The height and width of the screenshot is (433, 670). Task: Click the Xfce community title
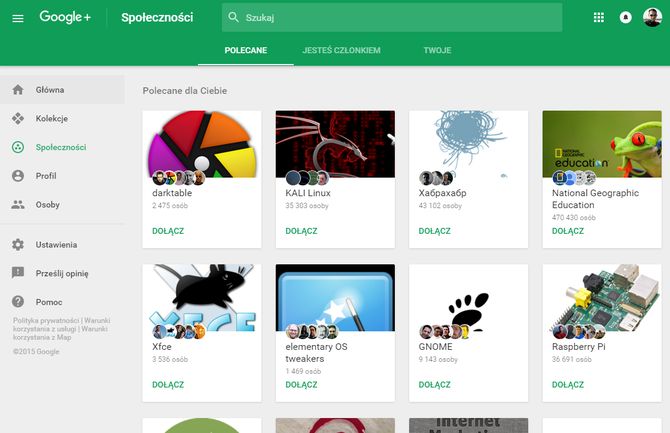[162, 347]
